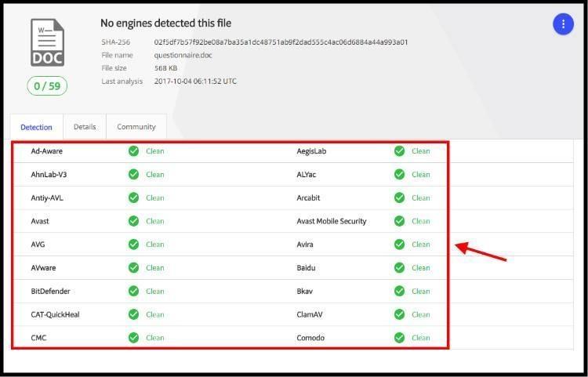Click the ClamAV engine name
Viewport: 588px width, 377px height.
(x=310, y=314)
